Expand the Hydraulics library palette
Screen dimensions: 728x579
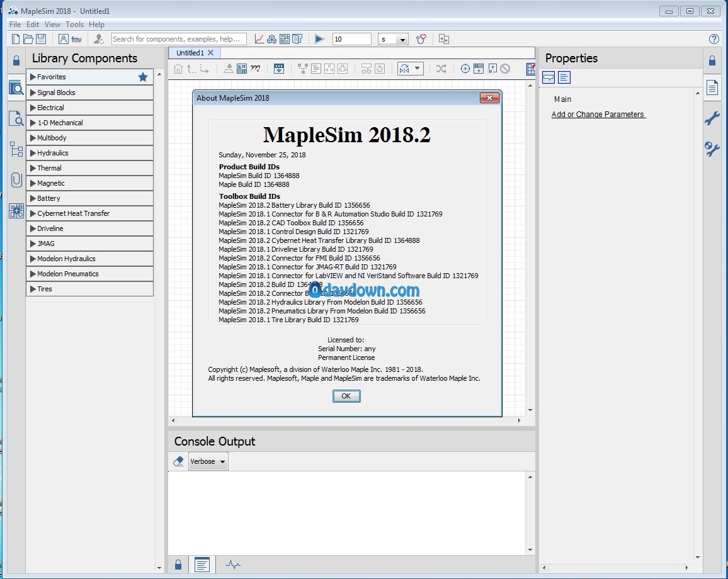click(x=89, y=153)
